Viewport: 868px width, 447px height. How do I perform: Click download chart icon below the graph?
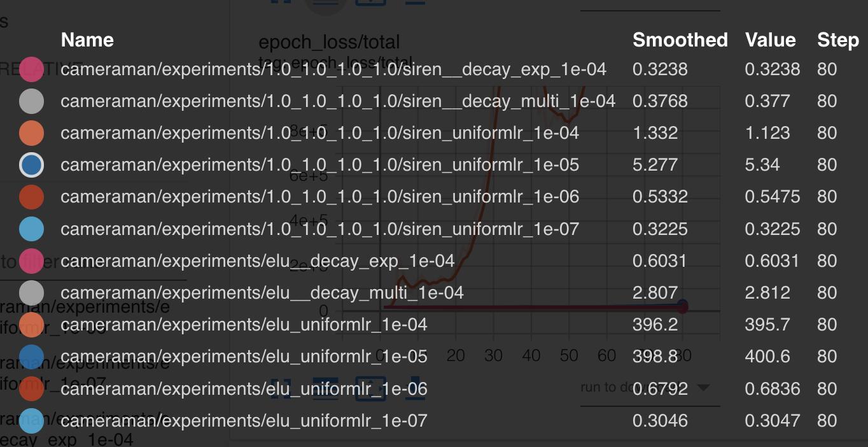(415, 388)
